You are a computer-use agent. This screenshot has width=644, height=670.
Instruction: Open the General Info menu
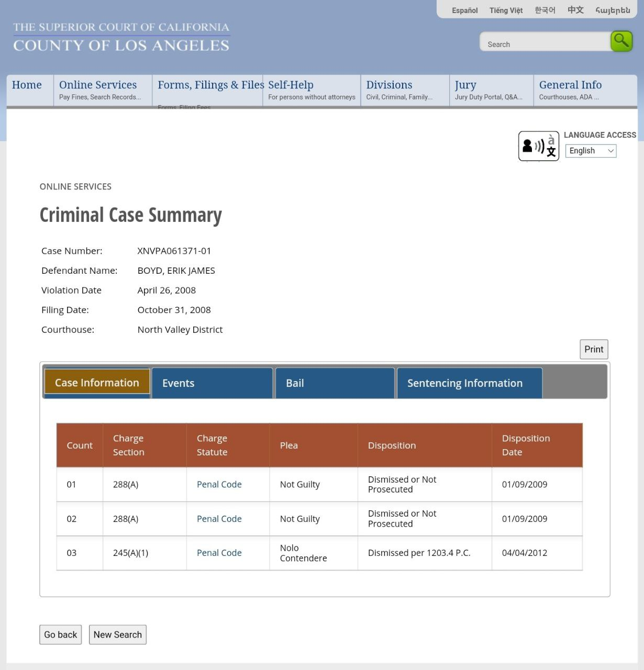point(585,90)
